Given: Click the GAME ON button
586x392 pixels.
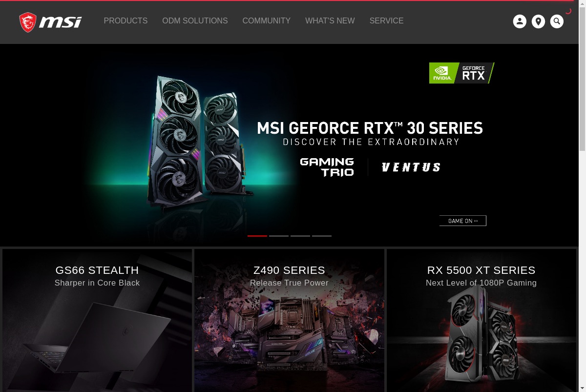Looking at the screenshot, I should click(x=463, y=221).
